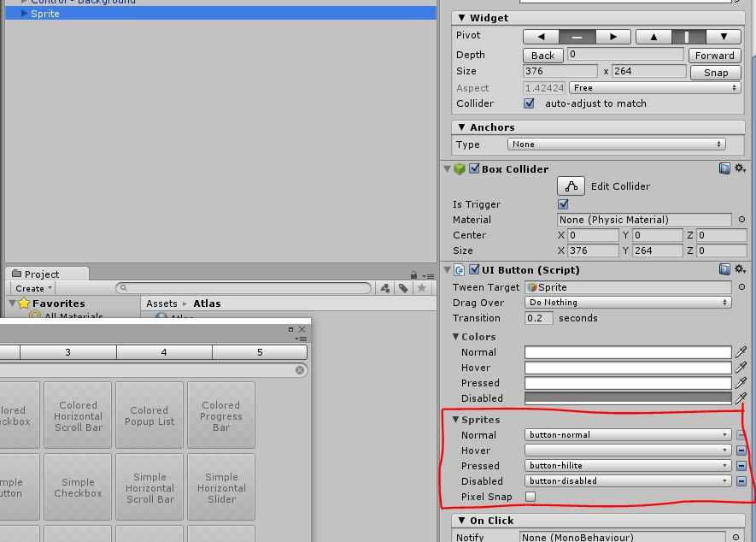Open the Drag Over dropdown
Screen dimensions: 756x542
tap(628, 302)
